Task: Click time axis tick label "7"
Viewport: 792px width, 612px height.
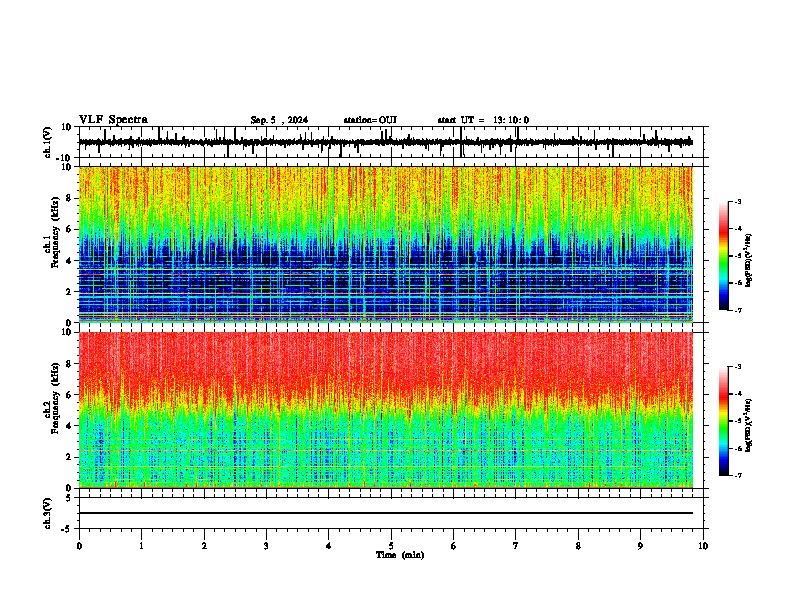Action: click(x=516, y=546)
